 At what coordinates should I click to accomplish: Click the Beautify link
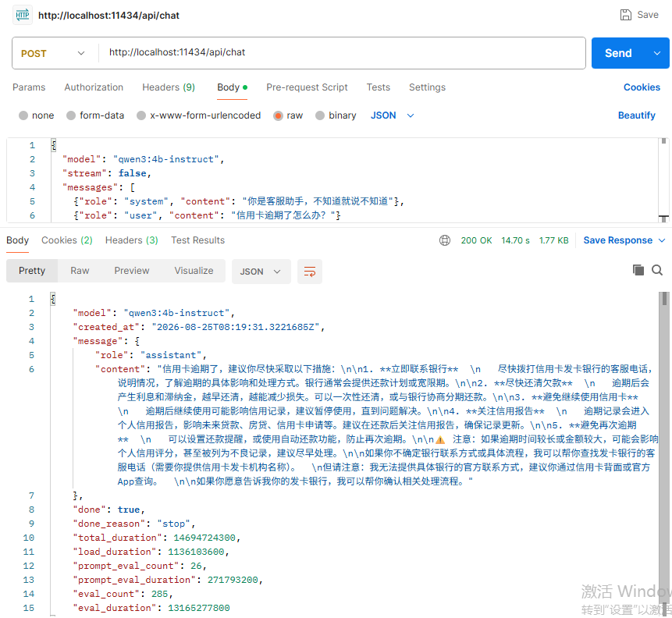tap(636, 115)
